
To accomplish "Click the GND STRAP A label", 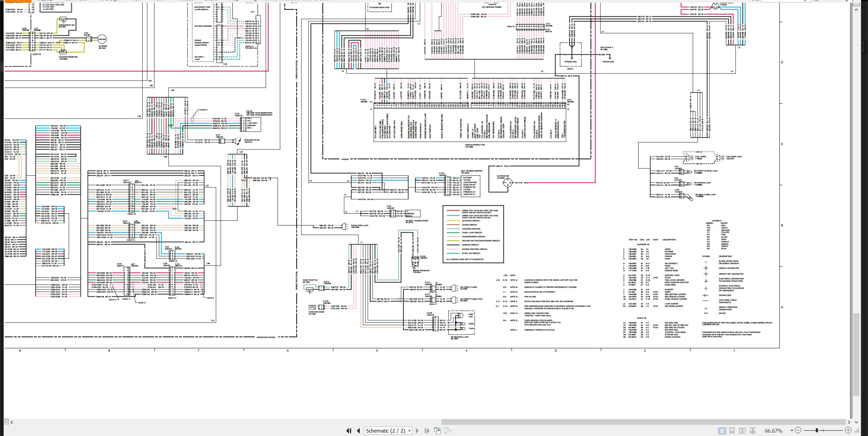I will [x=607, y=47].
